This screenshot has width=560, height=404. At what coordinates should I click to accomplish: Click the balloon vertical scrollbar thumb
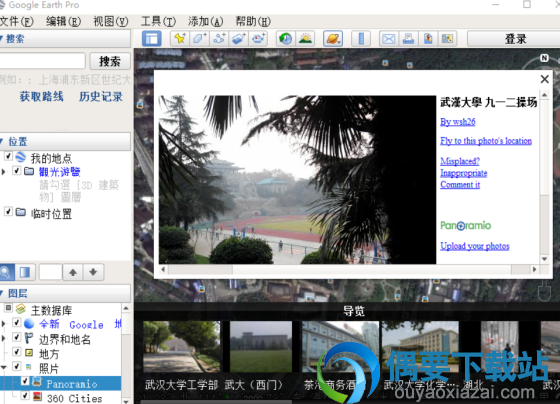(544, 147)
